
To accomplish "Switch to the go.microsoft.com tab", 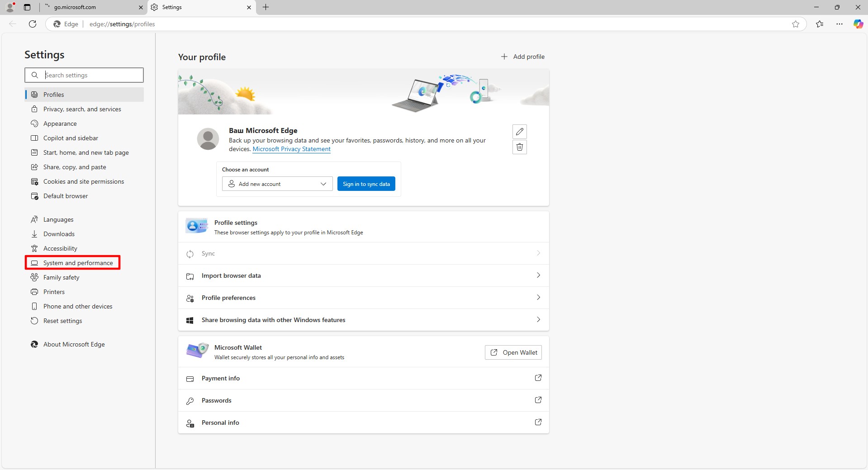I will tap(90, 7).
